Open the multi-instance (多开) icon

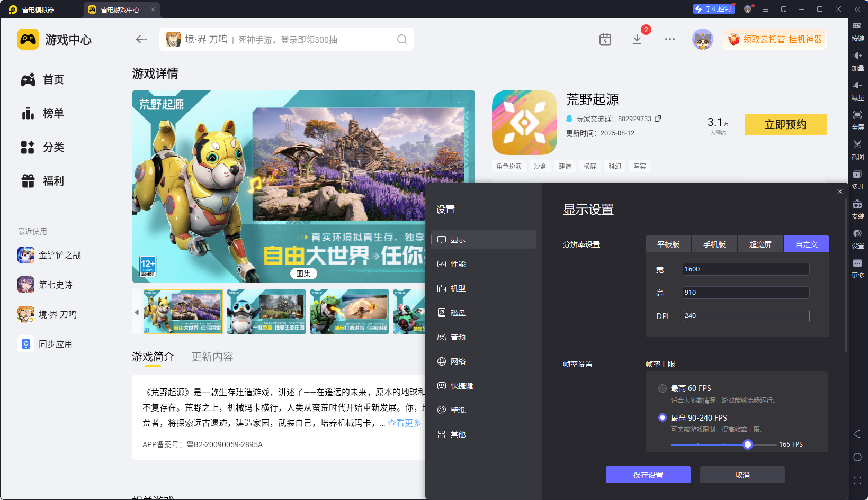857,178
